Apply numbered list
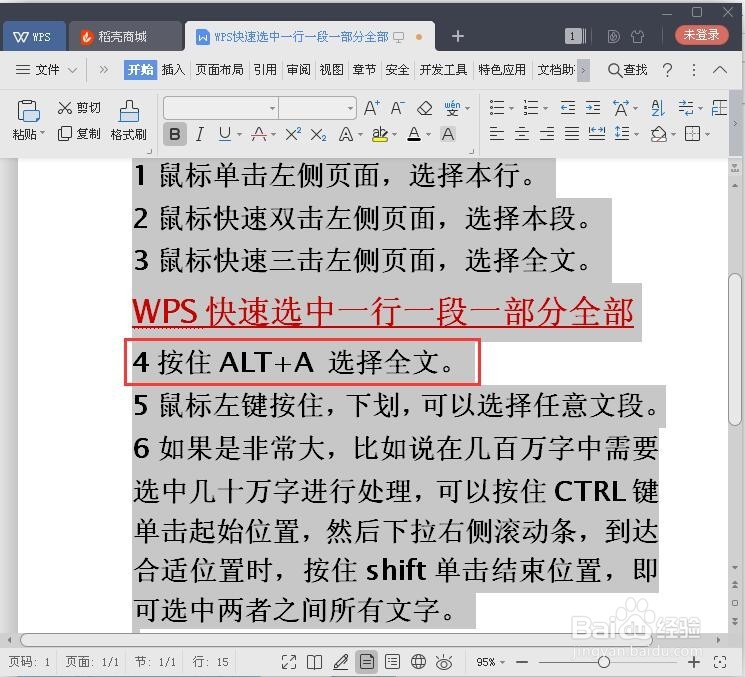 click(531, 108)
